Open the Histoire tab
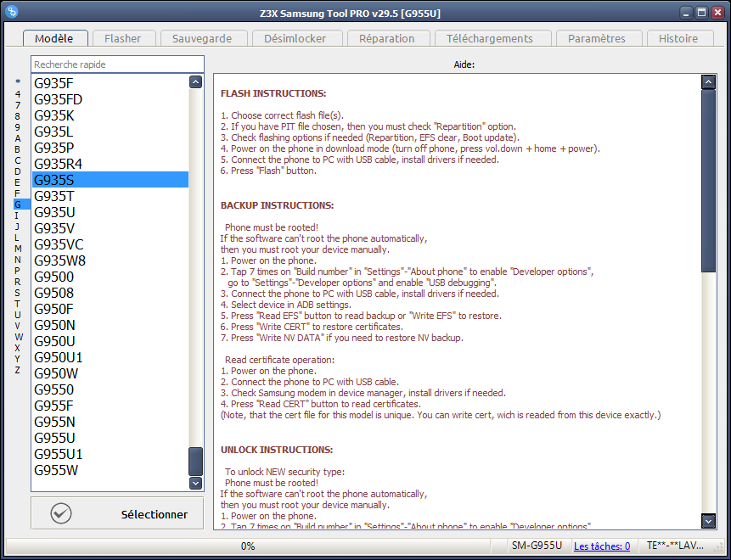This screenshot has width=731, height=560. point(678,38)
